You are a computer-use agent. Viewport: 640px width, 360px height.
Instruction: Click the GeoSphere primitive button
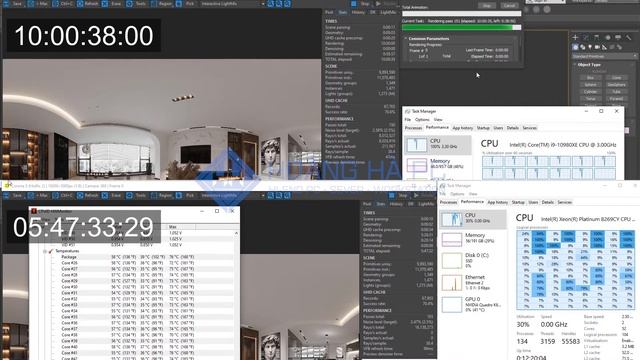coord(616,84)
